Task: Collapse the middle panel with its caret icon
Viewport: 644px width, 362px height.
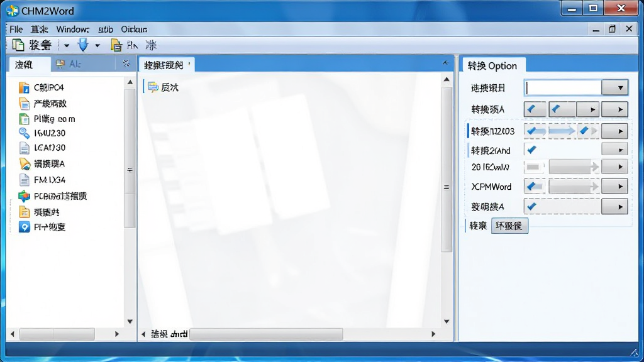Action: point(445,63)
